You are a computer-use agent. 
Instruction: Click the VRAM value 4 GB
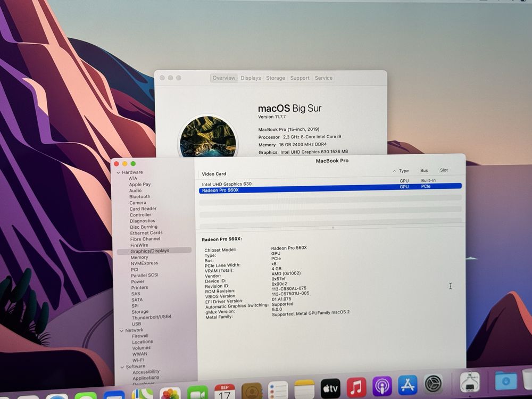(277, 269)
